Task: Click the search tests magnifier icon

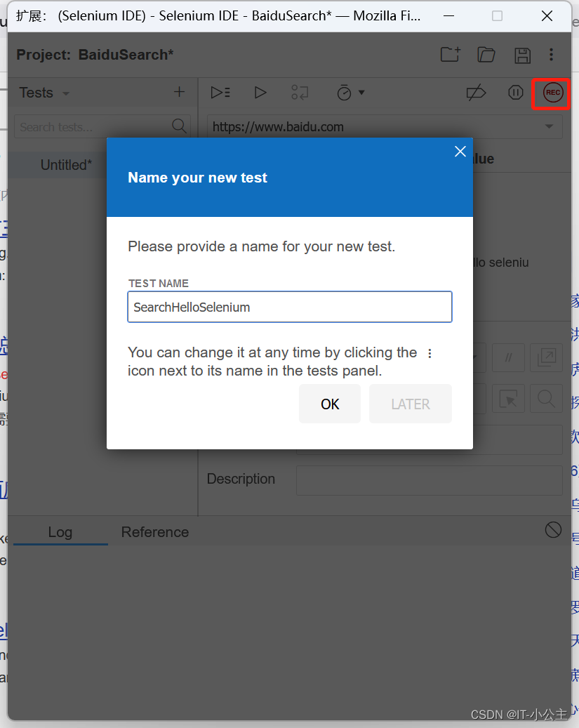Action: pos(179,126)
